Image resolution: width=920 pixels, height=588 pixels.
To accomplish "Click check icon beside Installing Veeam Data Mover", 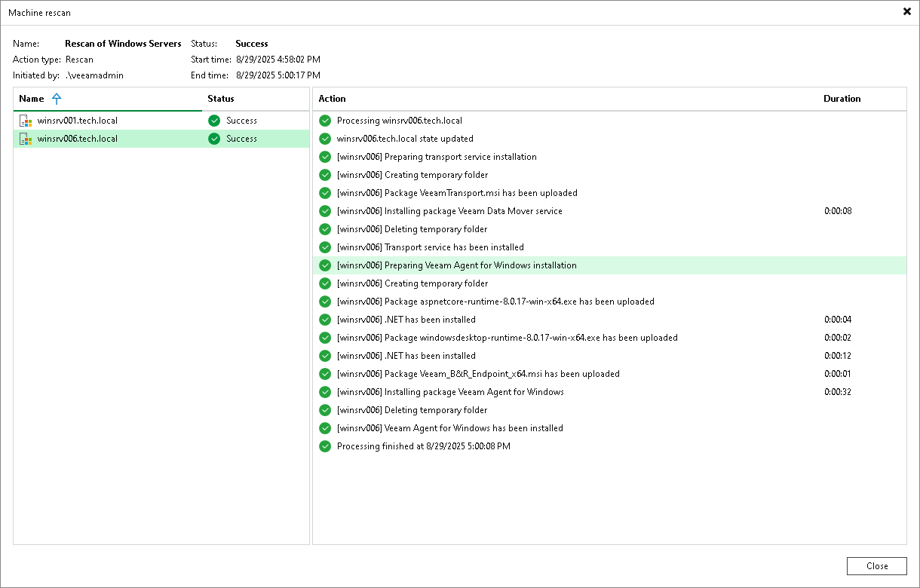I will pyautogui.click(x=325, y=211).
